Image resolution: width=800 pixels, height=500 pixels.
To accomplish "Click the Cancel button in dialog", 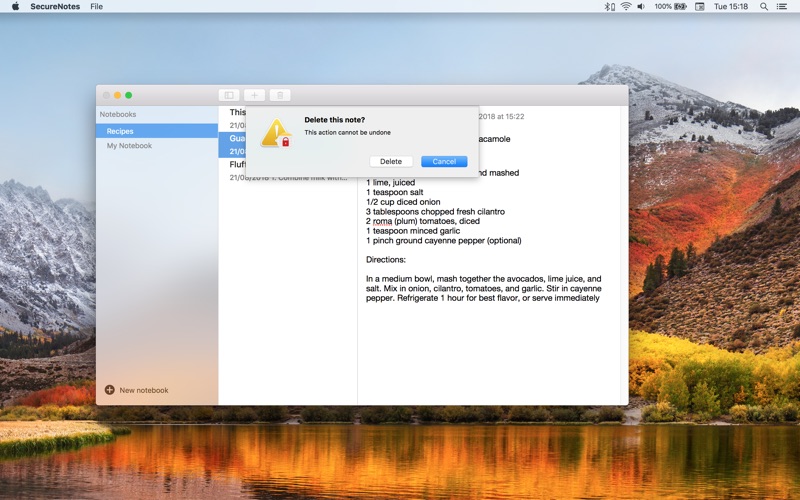I will click(444, 161).
